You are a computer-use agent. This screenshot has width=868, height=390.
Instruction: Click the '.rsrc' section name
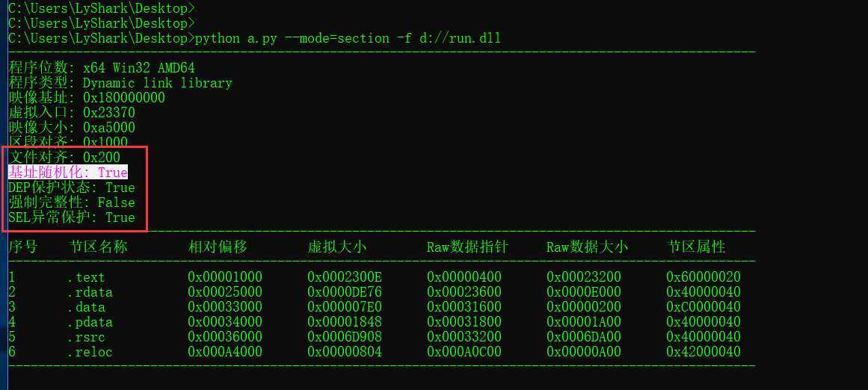tap(87, 337)
